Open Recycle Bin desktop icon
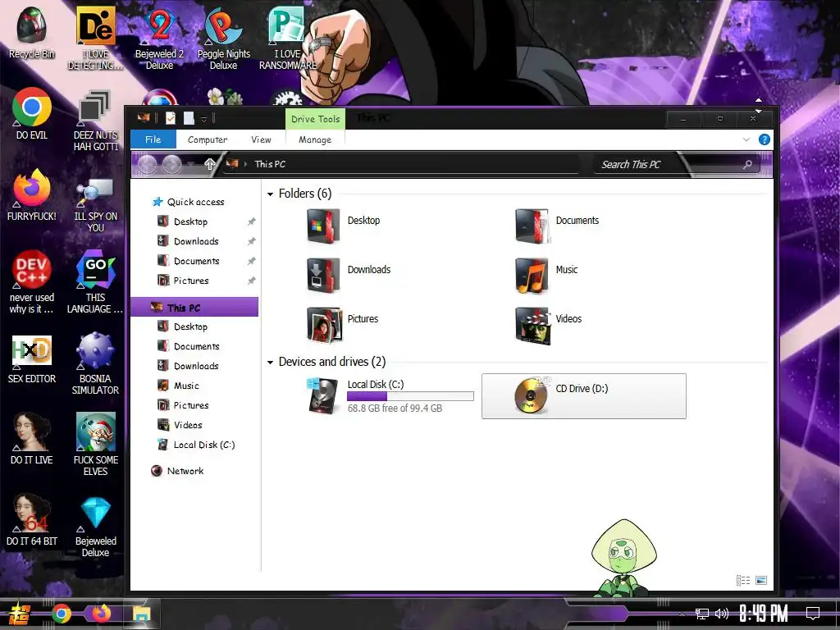 click(32, 33)
